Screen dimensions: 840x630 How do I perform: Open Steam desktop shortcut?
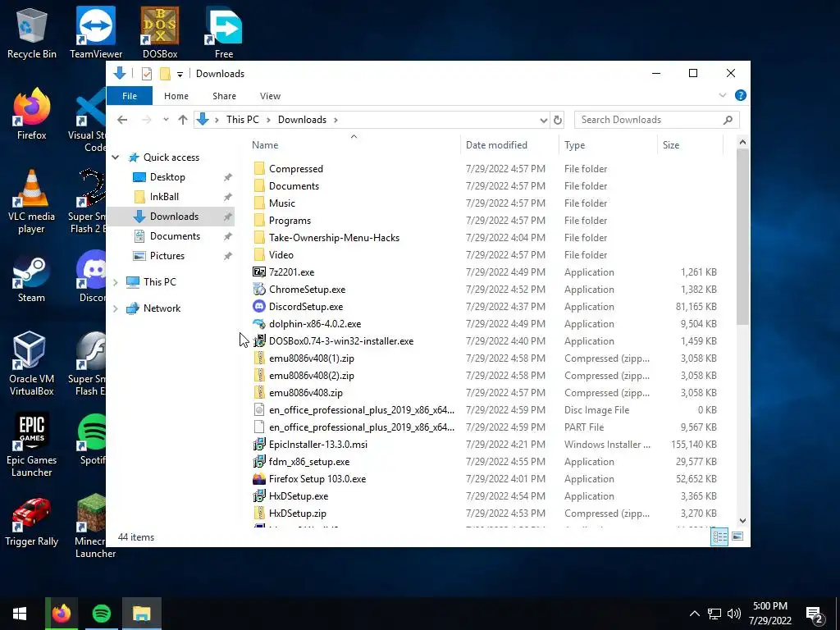31,279
